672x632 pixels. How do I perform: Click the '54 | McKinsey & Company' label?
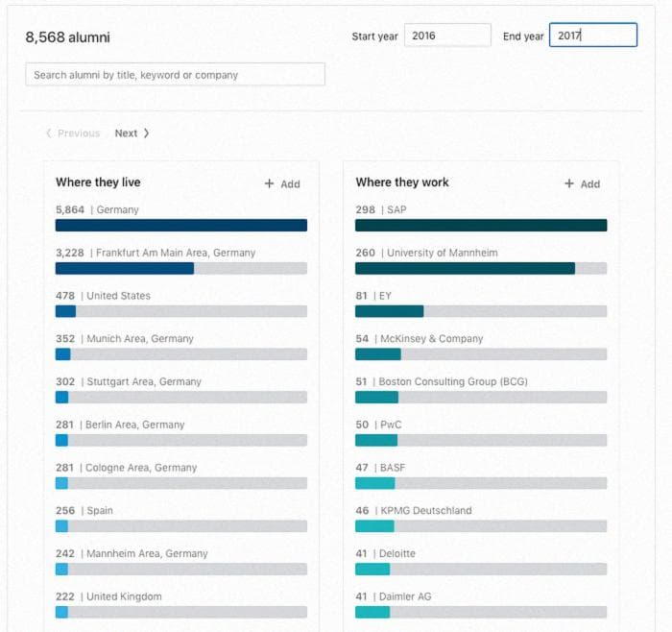coord(420,338)
